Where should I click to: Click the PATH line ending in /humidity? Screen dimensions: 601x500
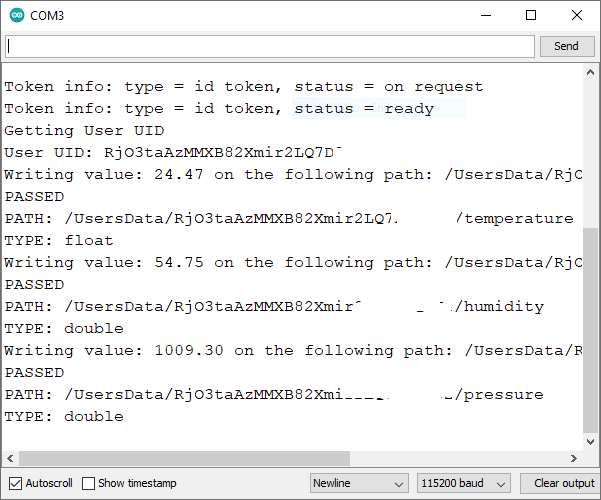coord(274,307)
